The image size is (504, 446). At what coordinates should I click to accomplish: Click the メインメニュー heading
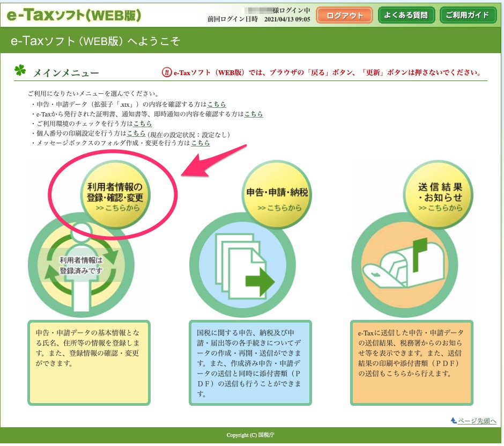coord(66,73)
